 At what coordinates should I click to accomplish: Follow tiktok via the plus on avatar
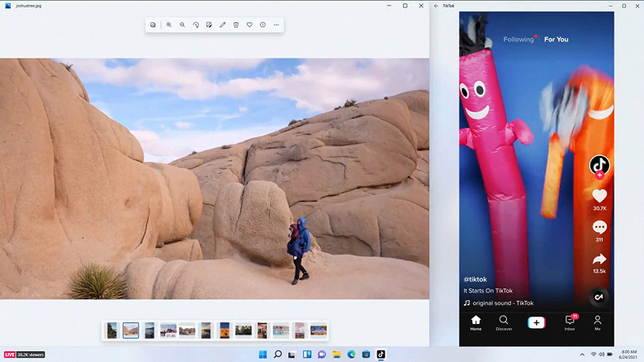point(599,175)
